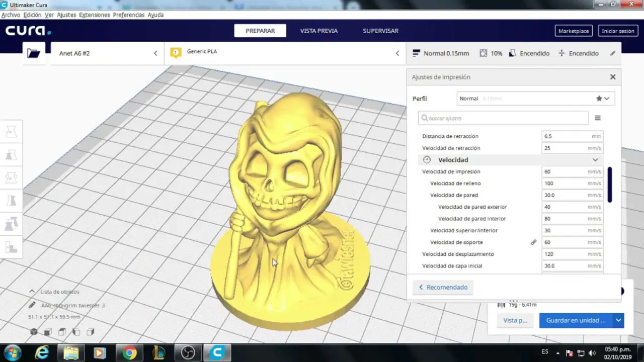Open the Perfil Normal dropdown

click(535, 99)
